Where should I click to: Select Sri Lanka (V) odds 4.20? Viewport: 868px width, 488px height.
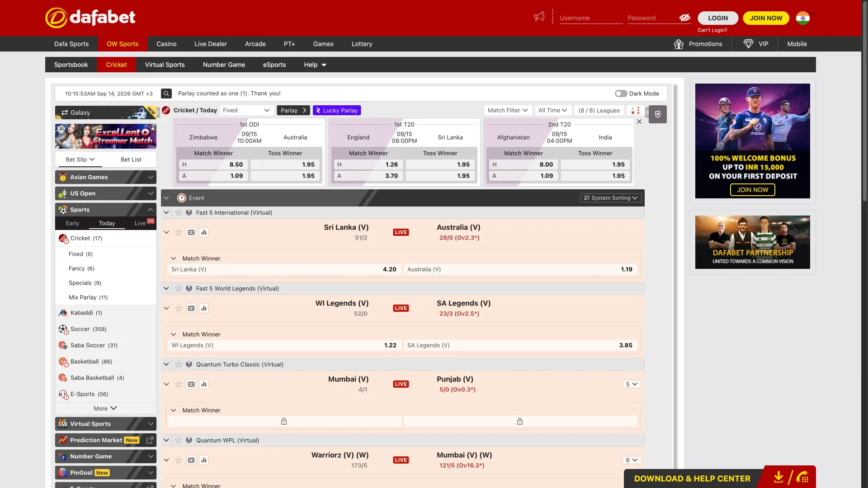(284, 269)
